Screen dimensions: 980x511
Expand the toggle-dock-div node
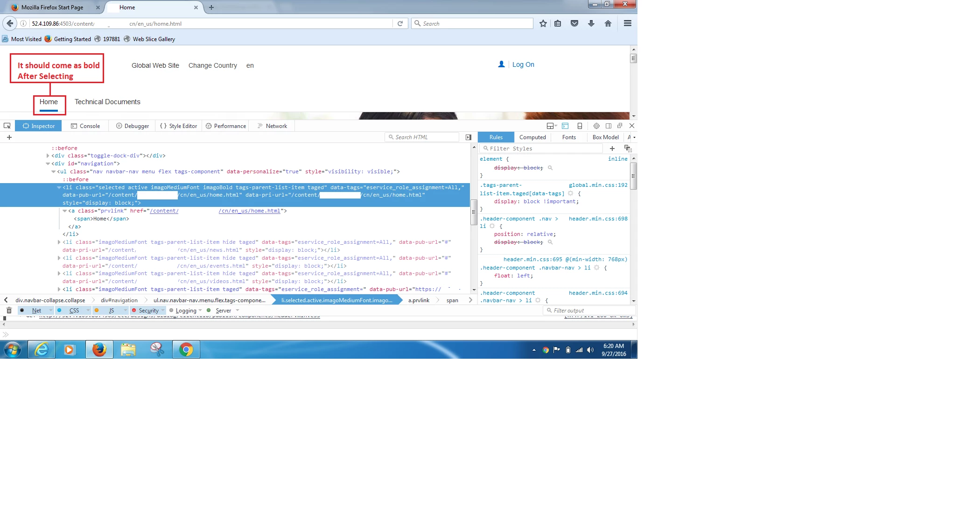click(x=48, y=156)
